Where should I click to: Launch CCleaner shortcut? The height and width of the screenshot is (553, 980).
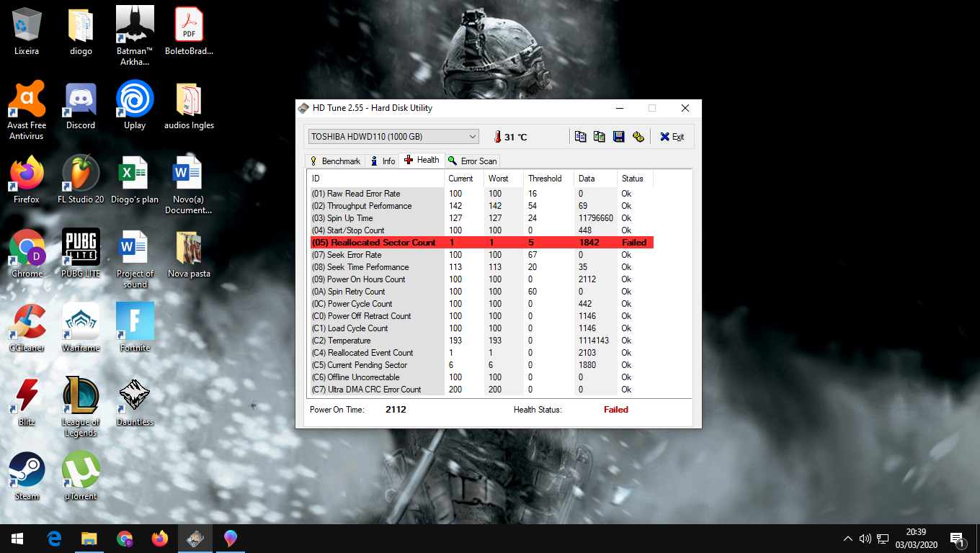[27, 328]
